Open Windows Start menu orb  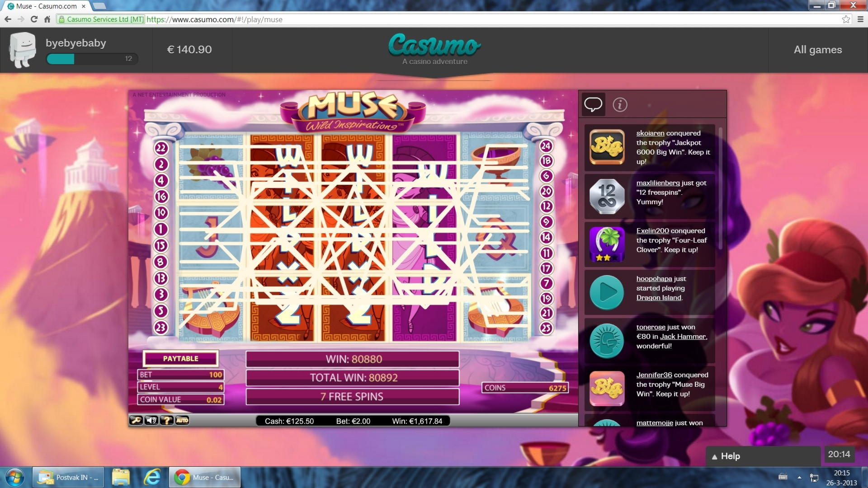[x=14, y=478]
